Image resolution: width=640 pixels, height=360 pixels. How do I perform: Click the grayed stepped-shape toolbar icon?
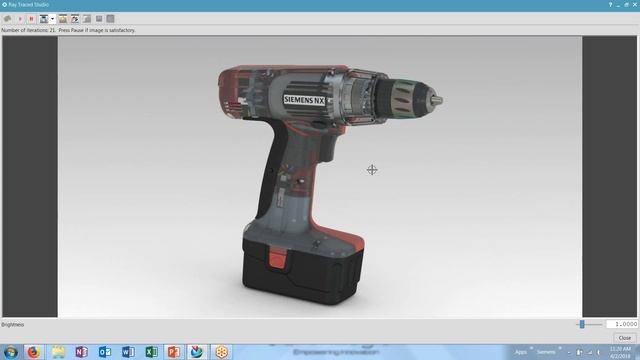87,19
